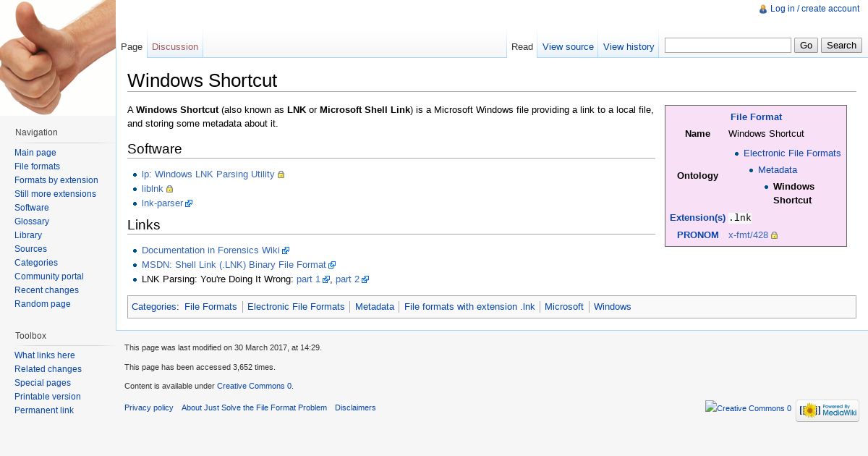View Recent changes link
Viewport: 868px width, 456px height.
[46, 290]
